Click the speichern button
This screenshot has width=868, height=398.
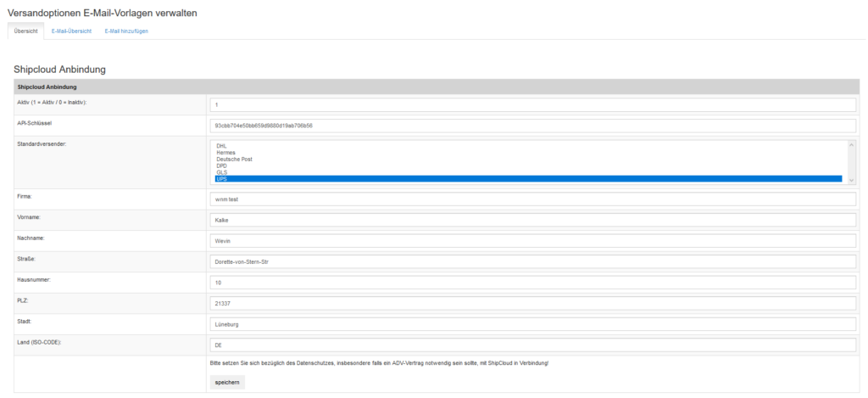[227, 383]
